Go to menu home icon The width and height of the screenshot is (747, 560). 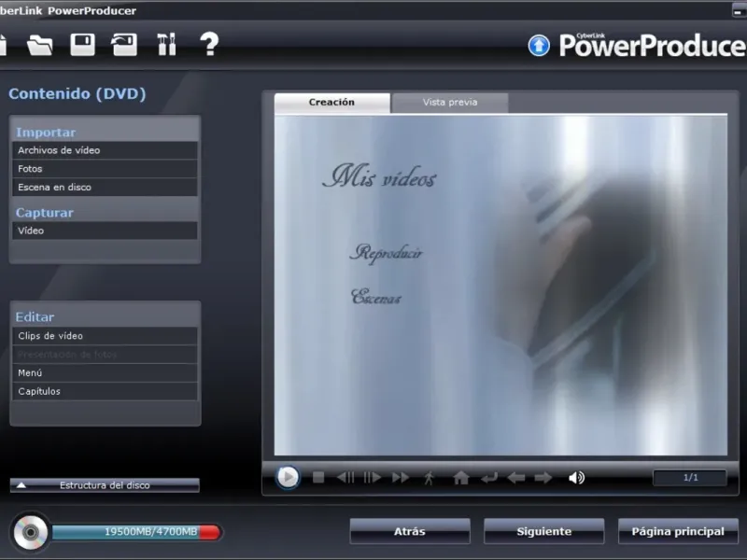coord(460,477)
